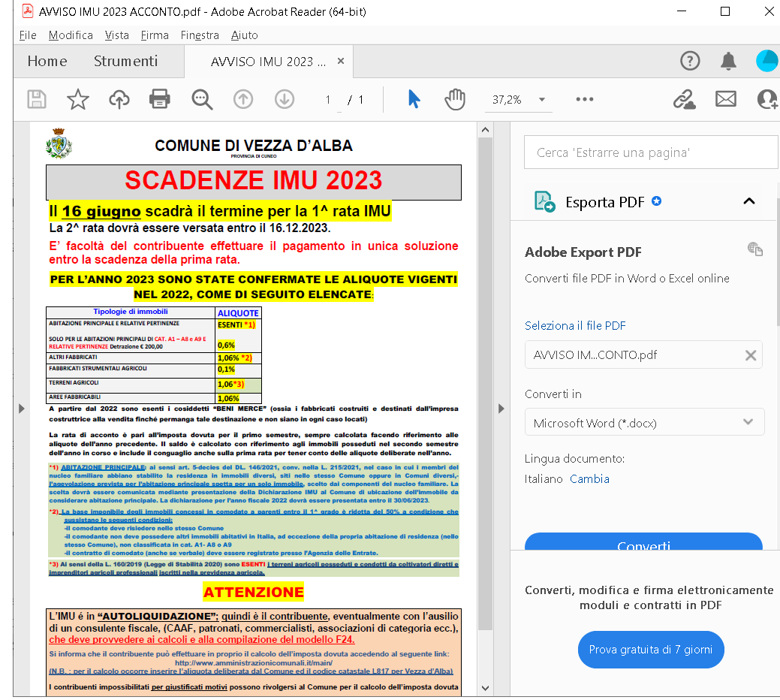780x700 pixels.
Task: Open the Modifica menu
Action: point(71,35)
